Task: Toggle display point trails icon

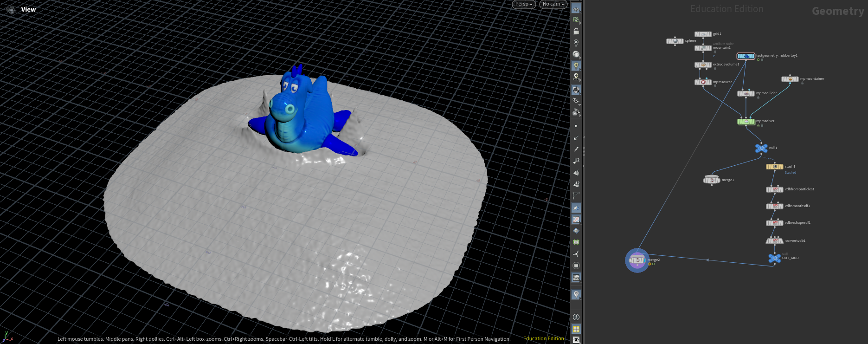Action: (x=576, y=149)
